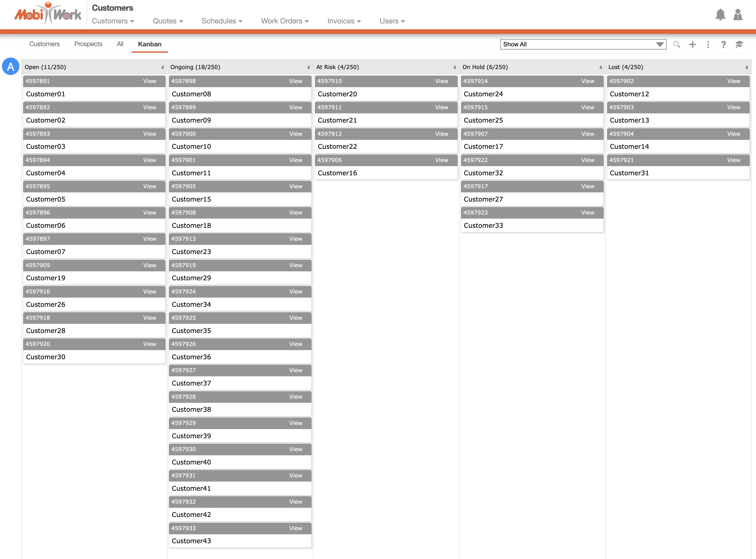Expand the Work Orders menu

(x=285, y=21)
